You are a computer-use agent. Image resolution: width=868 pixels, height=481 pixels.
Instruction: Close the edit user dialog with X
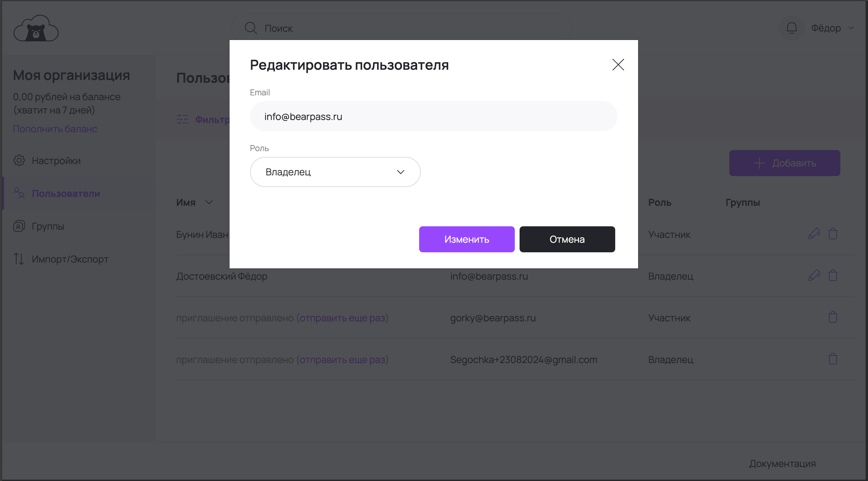618,65
